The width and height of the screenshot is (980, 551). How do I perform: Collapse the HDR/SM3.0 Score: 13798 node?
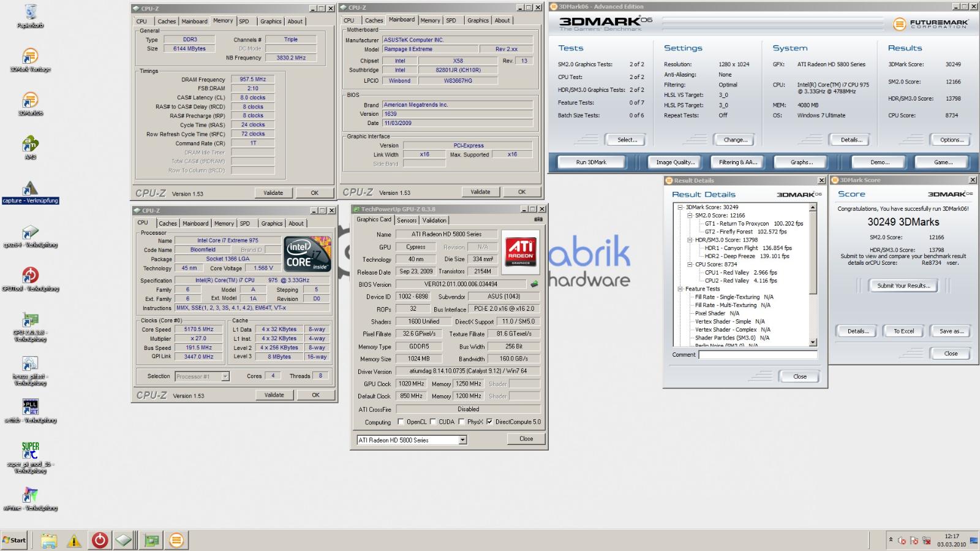[690, 240]
